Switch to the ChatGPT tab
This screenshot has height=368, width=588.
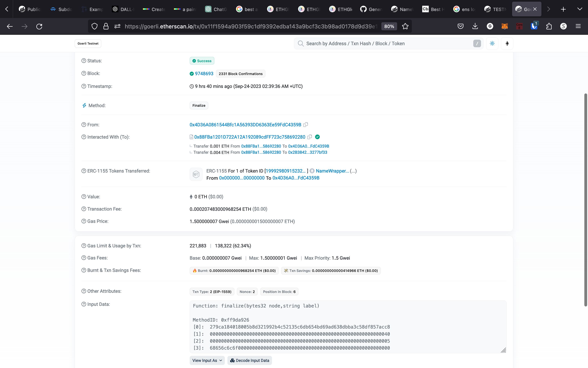(x=216, y=9)
